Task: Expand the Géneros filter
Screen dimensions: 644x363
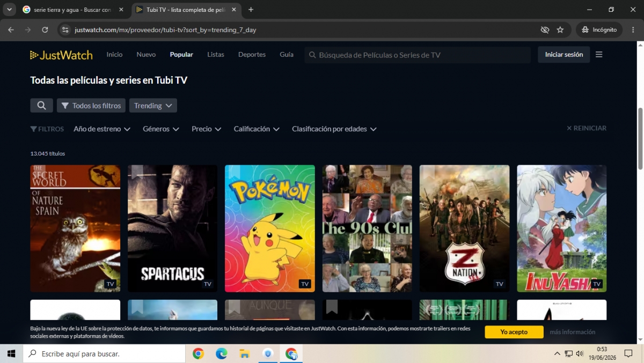Action: [x=161, y=129]
